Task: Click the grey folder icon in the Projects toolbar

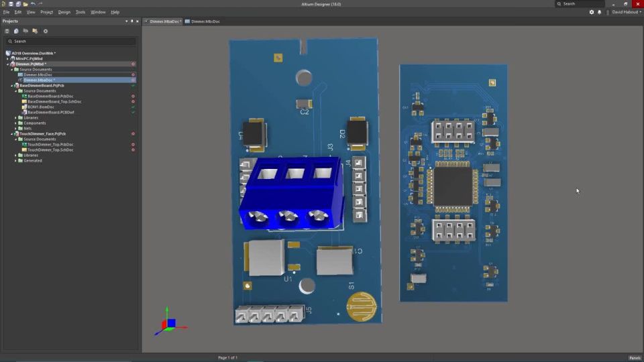Action: pos(25,32)
